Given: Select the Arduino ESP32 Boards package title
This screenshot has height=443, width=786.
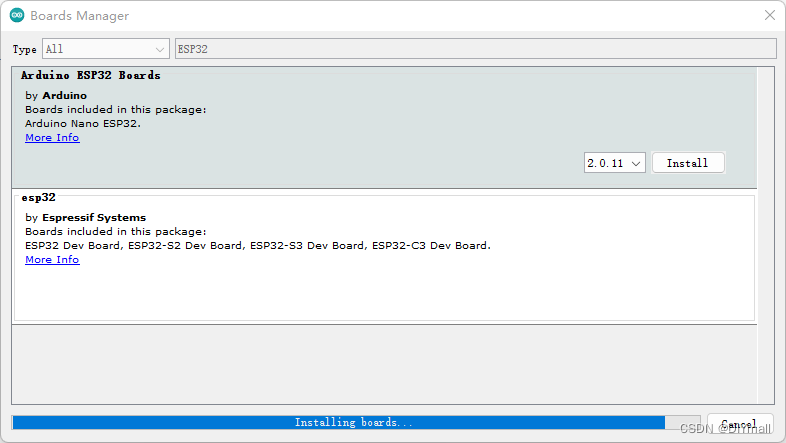Looking at the screenshot, I should 91,75.
